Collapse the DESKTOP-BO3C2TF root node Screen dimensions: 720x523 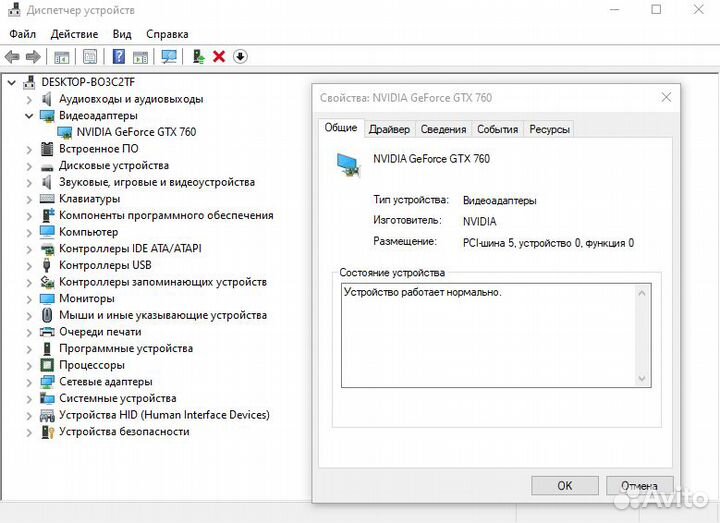point(11,83)
